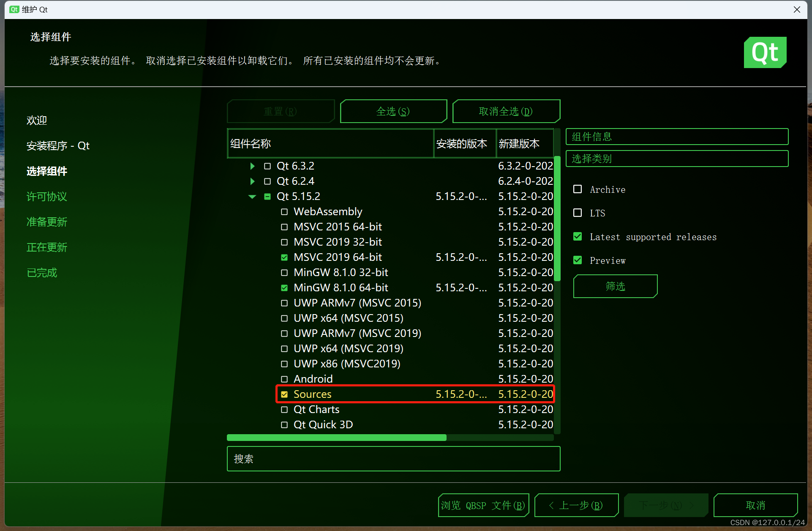Enable the LTS category filter
Image resolution: width=812 pixels, height=531 pixels.
coord(578,213)
